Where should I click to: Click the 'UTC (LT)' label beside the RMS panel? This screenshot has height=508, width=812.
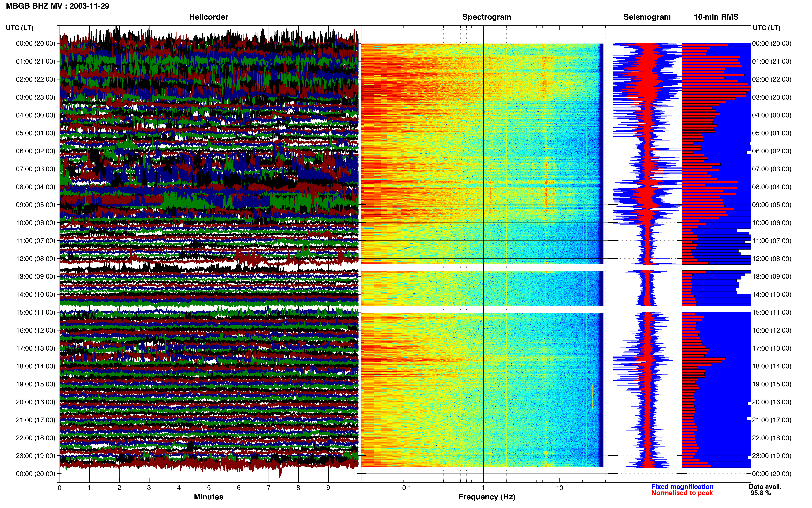pyautogui.click(x=766, y=28)
